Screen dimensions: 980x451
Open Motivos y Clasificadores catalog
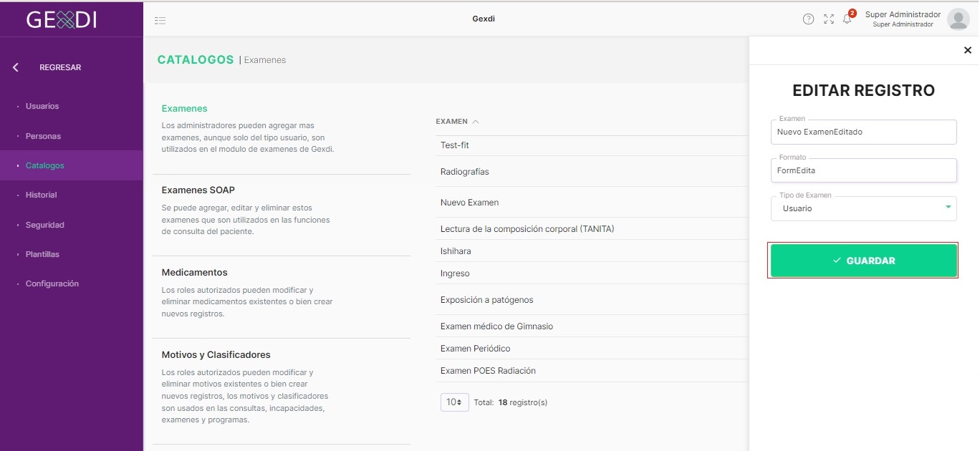tap(216, 355)
